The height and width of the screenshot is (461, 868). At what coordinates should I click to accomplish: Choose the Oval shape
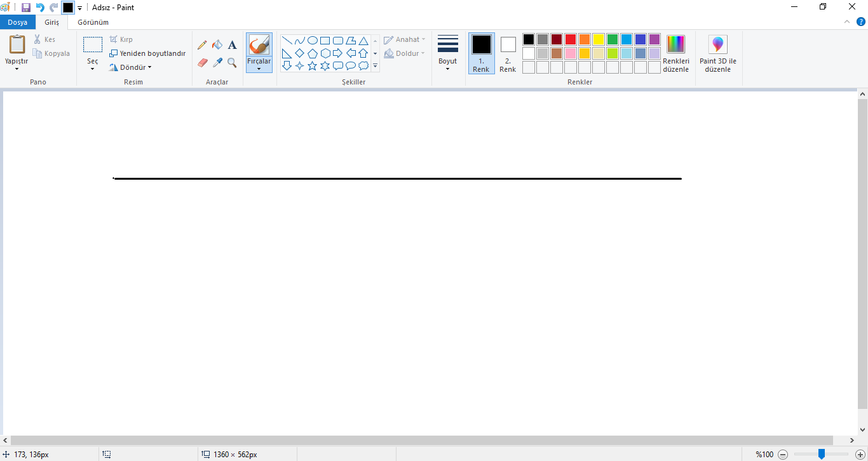313,41
